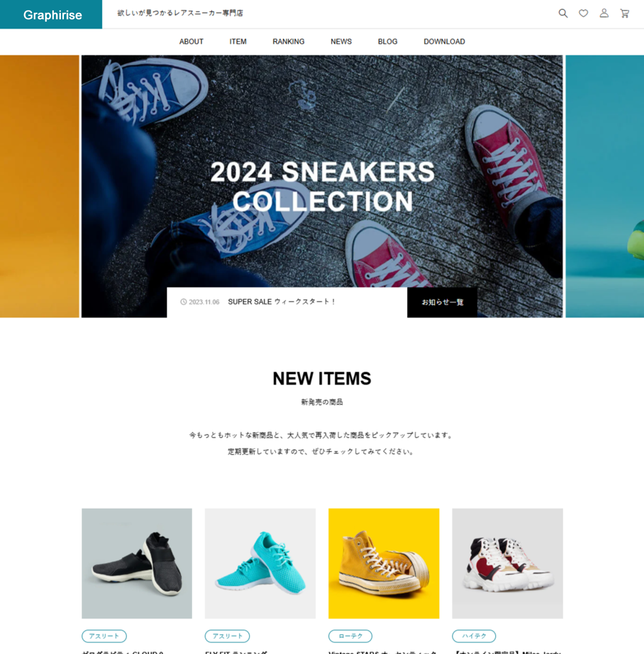This screenshot has height=654, width=644.
Task: Open the black slip-on sneaker thumbnail
Action: [x=137, y=563]
